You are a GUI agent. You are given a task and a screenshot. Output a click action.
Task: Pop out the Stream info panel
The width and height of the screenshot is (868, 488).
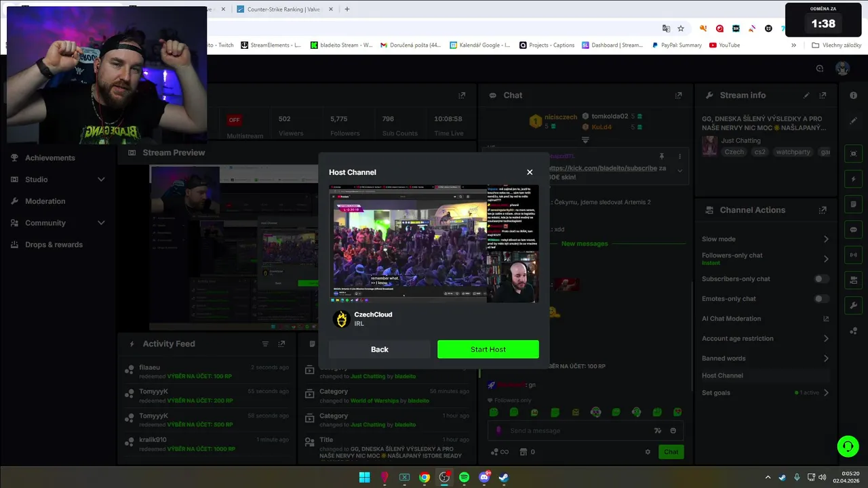tap(823, 96)
